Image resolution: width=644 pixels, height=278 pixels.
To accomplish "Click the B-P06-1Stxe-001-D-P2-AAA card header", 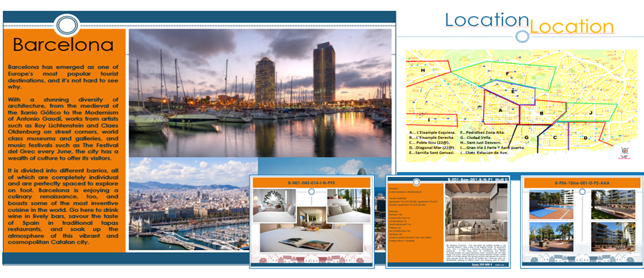I will (x=582, y=183).
